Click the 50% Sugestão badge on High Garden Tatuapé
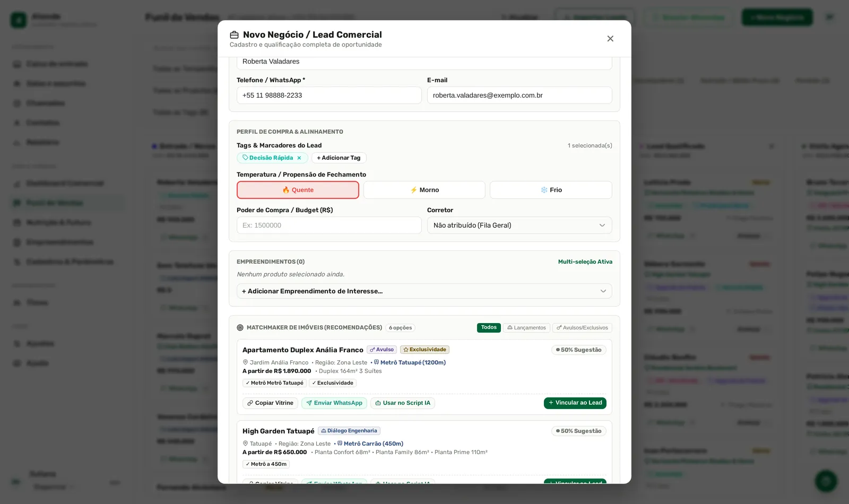 (x=578, y=431)
